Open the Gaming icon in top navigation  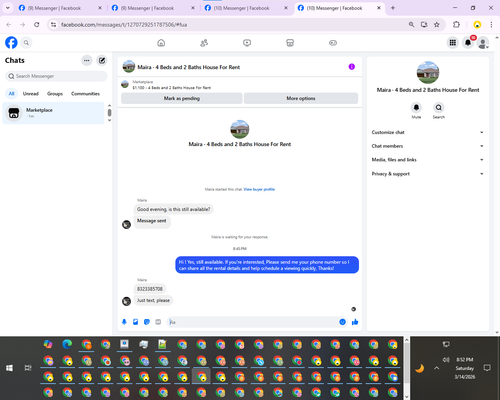pos(333,43)
